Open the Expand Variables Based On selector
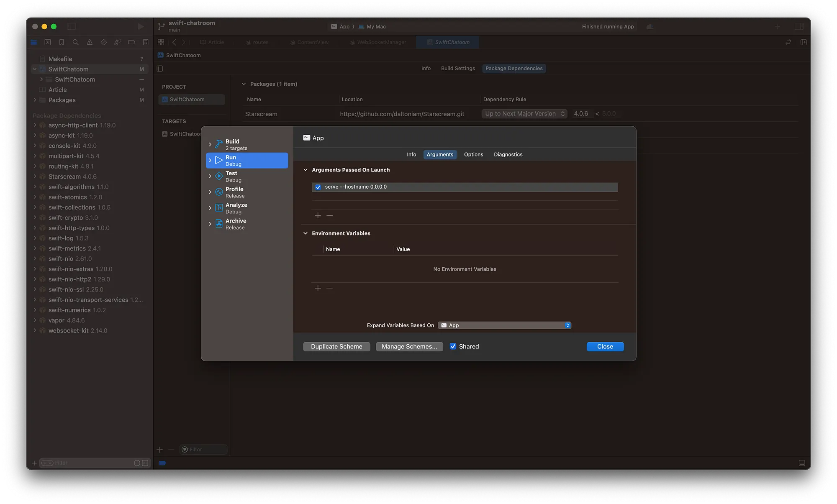Viewport: 837px width, 504px height. [x=504, y=325]
